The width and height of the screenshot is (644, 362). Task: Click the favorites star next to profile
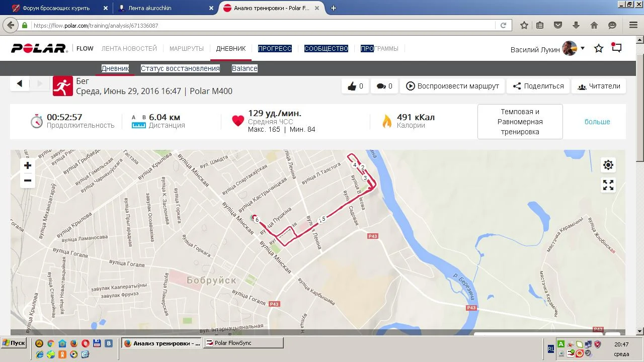[x=599, y=48]
